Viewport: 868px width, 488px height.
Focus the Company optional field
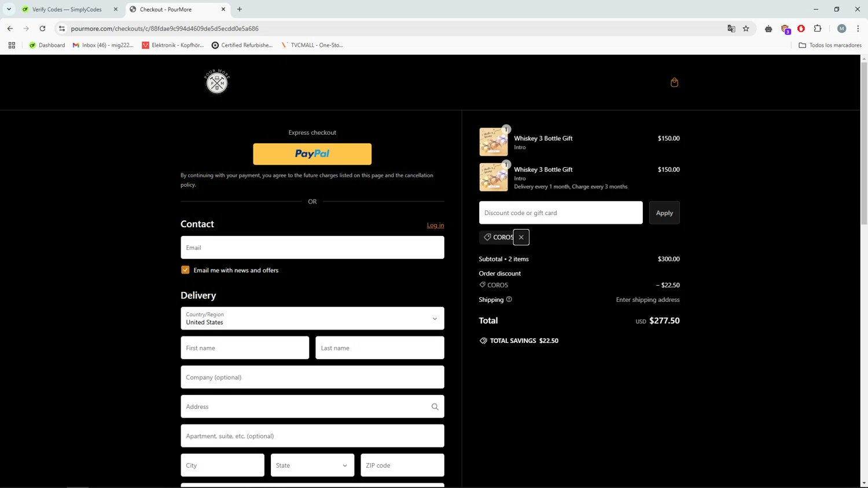[312, 377]
